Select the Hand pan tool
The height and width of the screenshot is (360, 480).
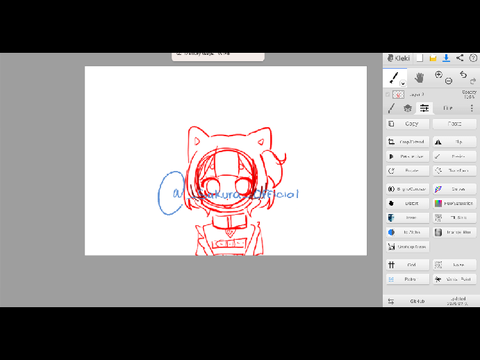419,78
